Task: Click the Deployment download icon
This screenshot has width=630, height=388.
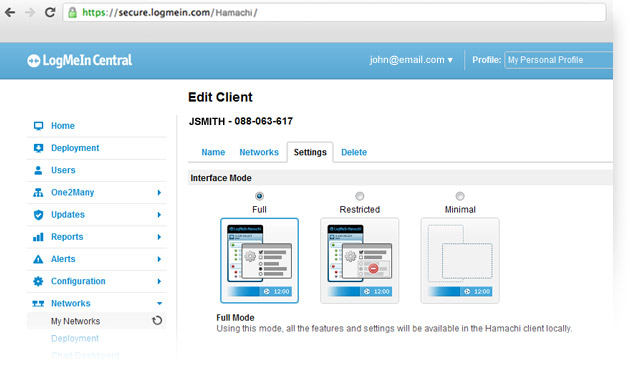Action: tap(38, 148)
